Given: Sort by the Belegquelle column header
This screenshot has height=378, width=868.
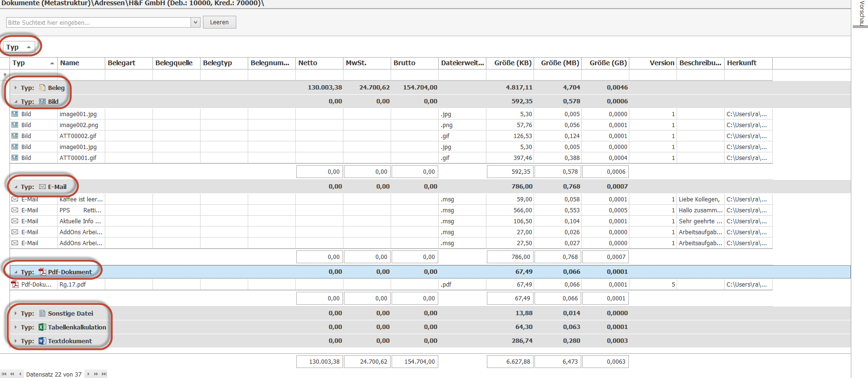Looking at the screenshot, I should click(x=176, y=63).
